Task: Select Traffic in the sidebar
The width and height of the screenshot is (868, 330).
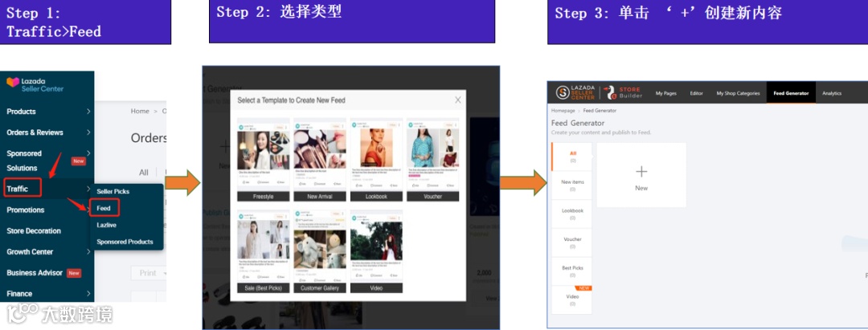Action: (17, 189)
